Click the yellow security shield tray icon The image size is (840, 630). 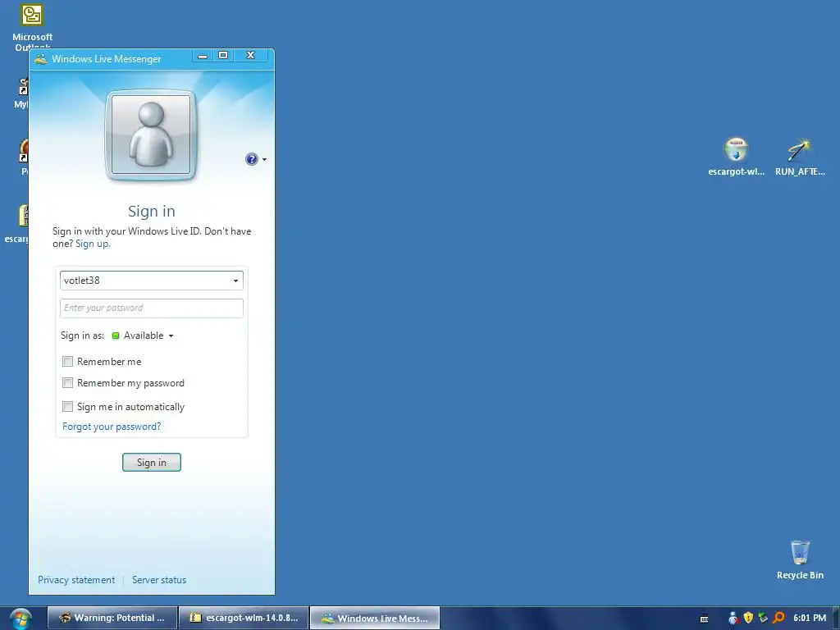pyautogui.click(x=748, y=618)
